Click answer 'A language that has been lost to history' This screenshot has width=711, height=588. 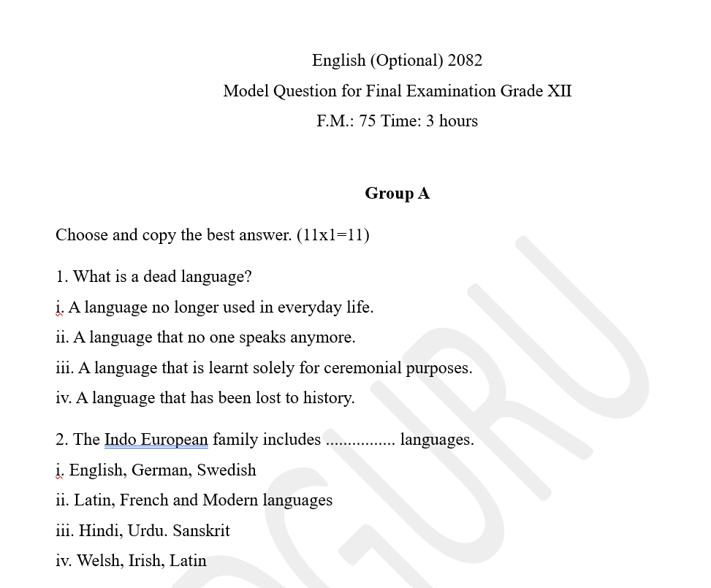pyautogui.click(x=215, y=398)
